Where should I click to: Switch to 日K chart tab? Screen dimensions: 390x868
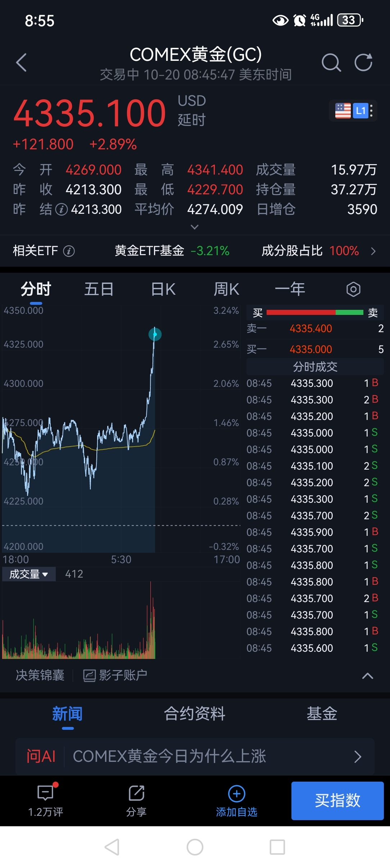163,289
